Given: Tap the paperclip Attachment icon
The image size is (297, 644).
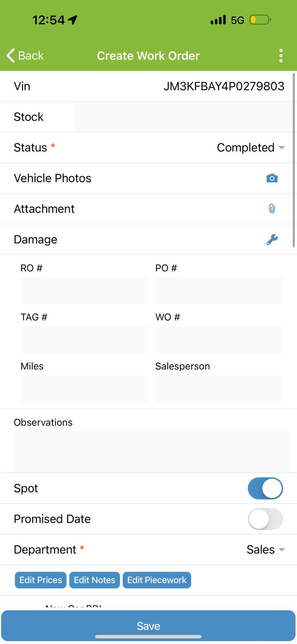Looking at the screenshot, I should pos(272,209).
